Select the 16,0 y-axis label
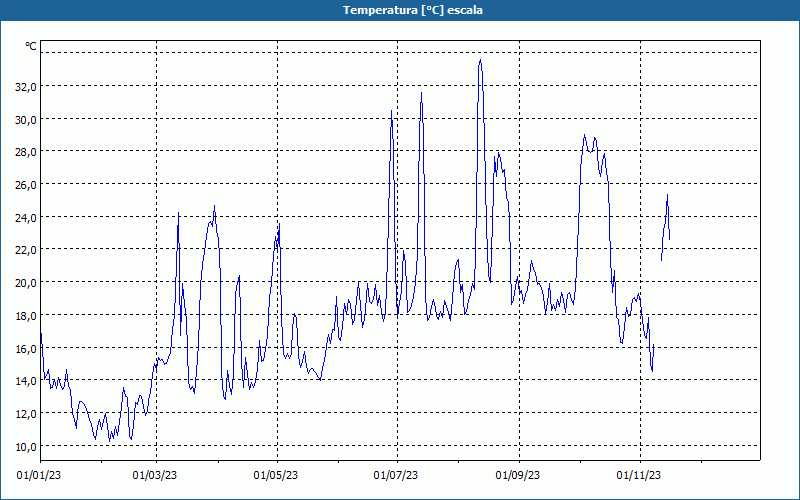Image resolution: width=800 pixels, height=500 pixels. [x=26, y=349]
